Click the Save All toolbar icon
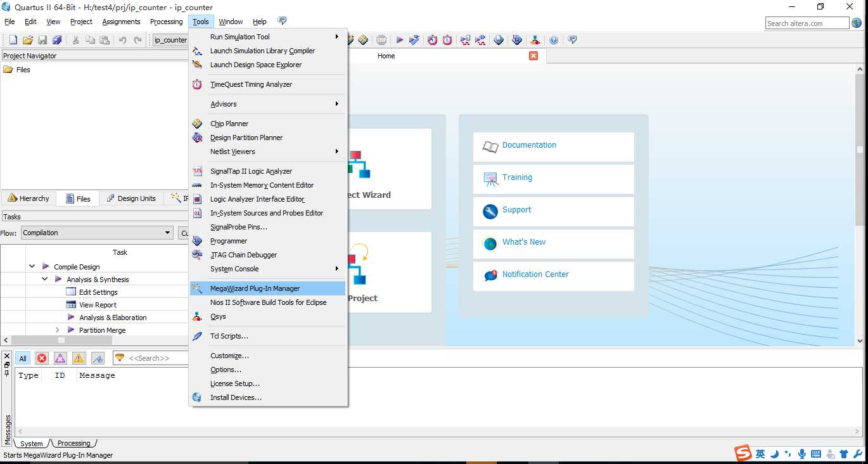This screenshot has width=868, height=464. pos(57,40)
